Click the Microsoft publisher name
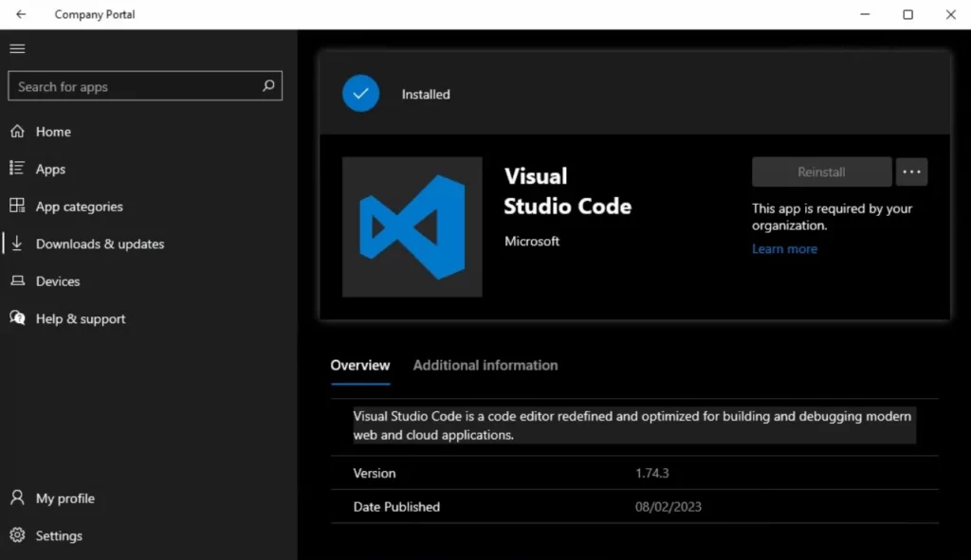The height and width of the screenshot is (560, 971). [532, 242]
